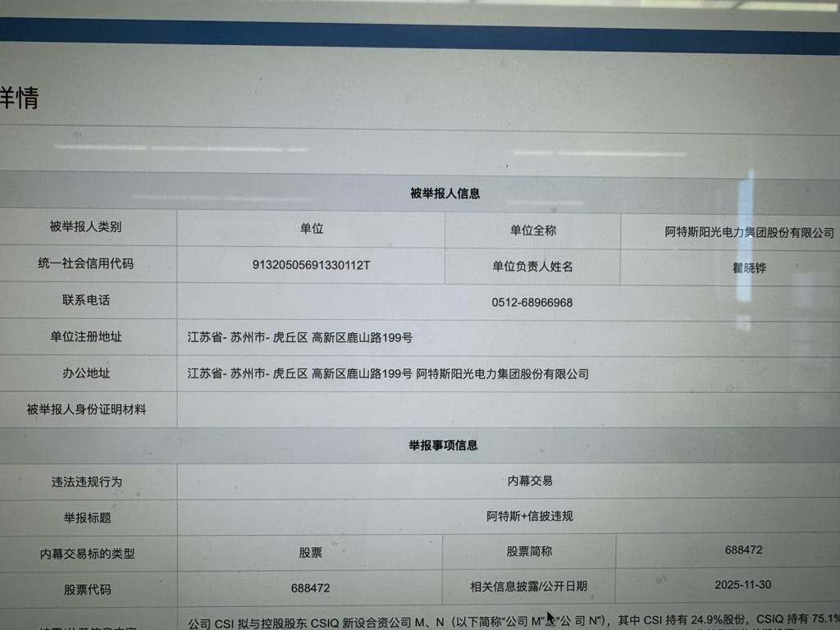Select the 内幕交易标的类型 label
This screenshot has height=630, width=840.
pos(87,554)
